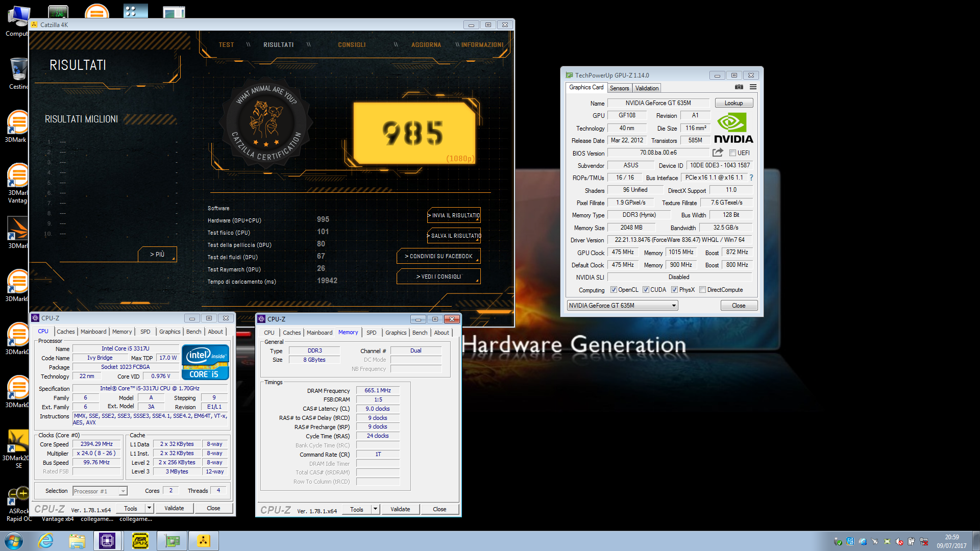Click the Bus Interface question mark help icon
Screen dimensions: 980x551
tap(751, 178)
